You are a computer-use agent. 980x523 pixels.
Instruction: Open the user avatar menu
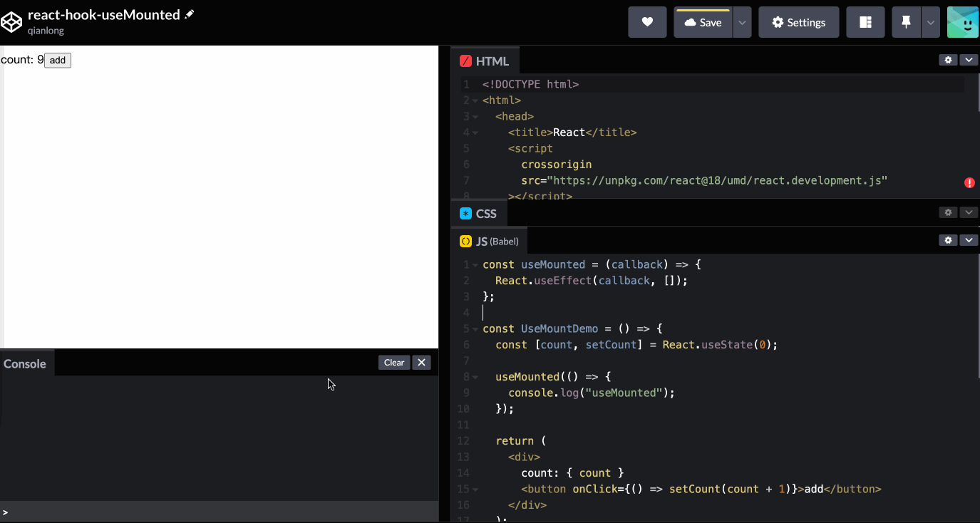click(963, 22)
